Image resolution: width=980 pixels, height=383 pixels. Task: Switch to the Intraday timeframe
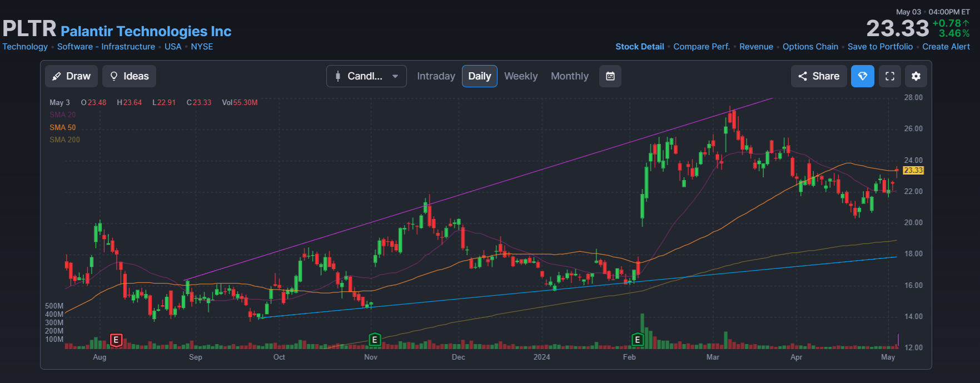pyautogui.click(x=436, y=76)
